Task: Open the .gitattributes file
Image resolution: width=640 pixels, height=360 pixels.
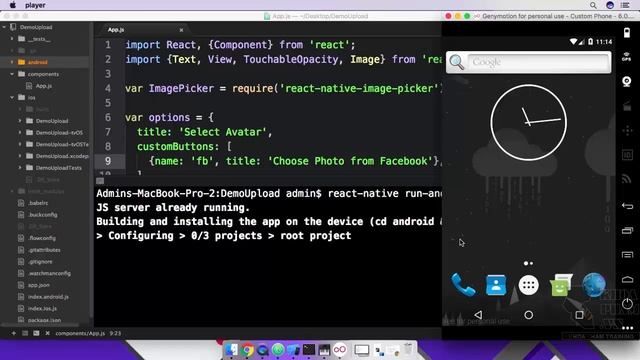Action: (x=44, y=250)
